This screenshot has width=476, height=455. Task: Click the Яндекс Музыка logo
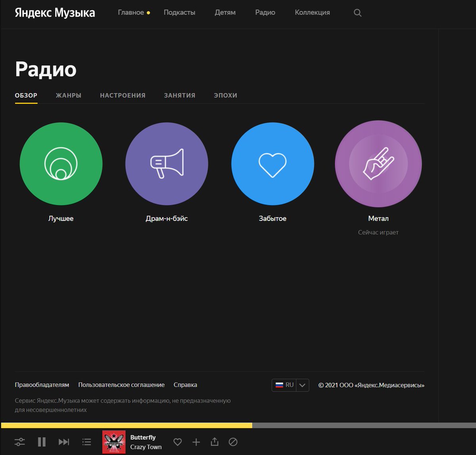(x=55, y=13)
